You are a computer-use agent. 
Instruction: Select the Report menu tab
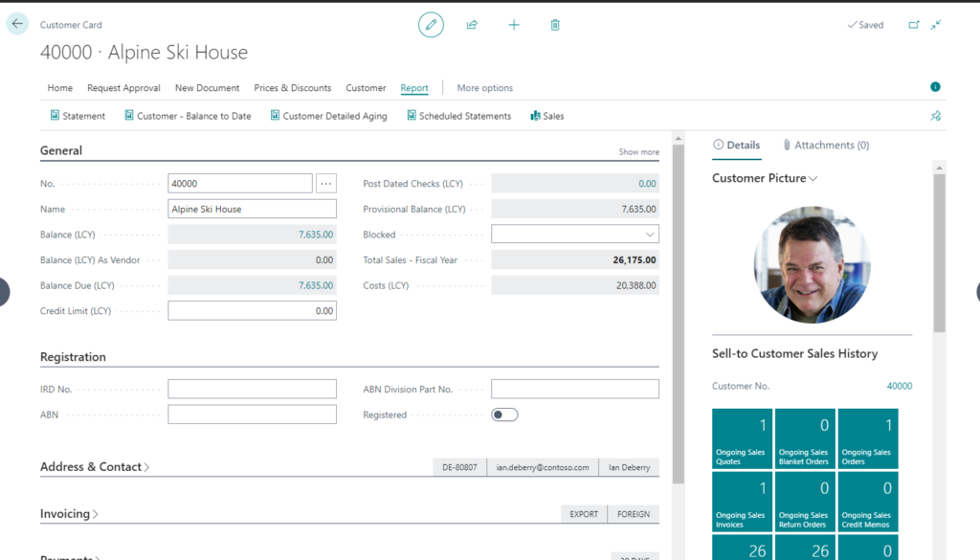tap(414, 88)
